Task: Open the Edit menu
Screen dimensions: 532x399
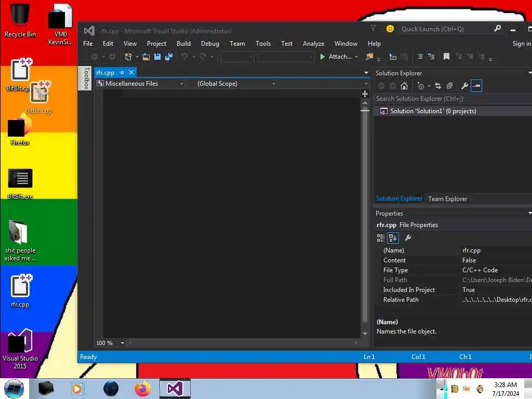Action: click(108, 44)
